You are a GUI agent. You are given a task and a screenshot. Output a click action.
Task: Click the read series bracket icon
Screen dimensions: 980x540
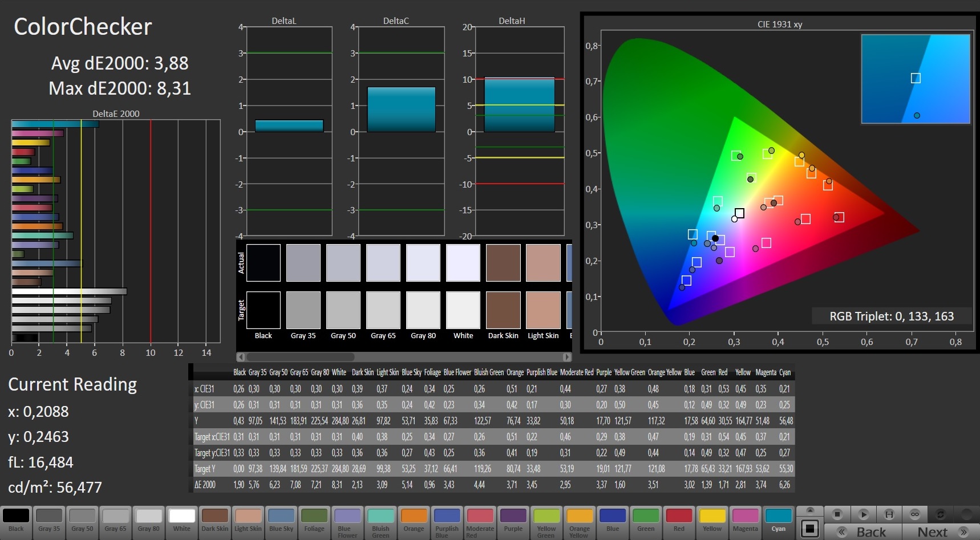click(889, 514)
